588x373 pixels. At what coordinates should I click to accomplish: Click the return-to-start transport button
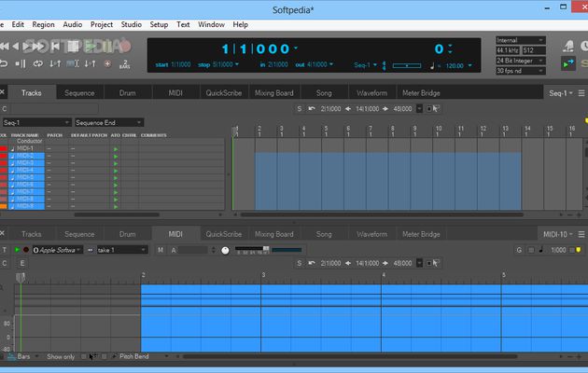tap(55, 47)
